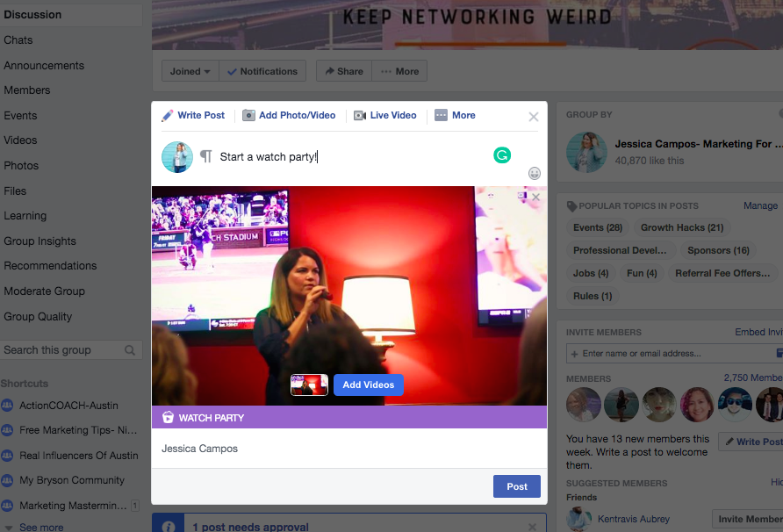Image resolution: width=783 pixels, height=532 pixels.
Task: Open Group Quality in the sidebar
Action: (x=38, y=316)
